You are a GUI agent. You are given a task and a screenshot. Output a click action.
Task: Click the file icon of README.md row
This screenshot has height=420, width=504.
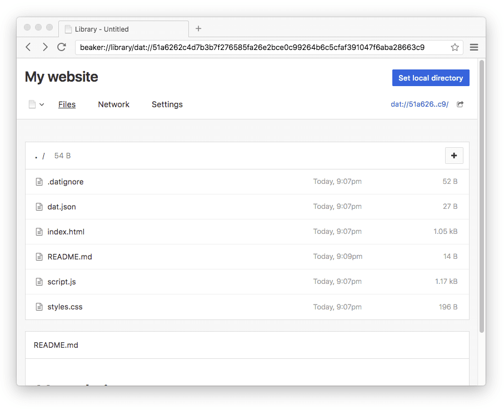click(39, 257)
